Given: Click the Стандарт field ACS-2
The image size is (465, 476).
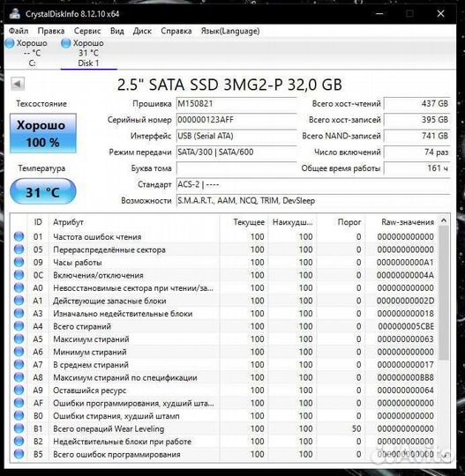Looking at the screenshot, I should click(313, 184).
